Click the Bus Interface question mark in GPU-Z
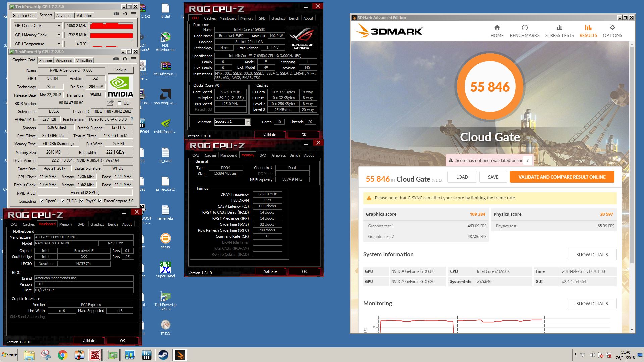Viewport: 644px width, 362px height. click(x=132, y=119)
